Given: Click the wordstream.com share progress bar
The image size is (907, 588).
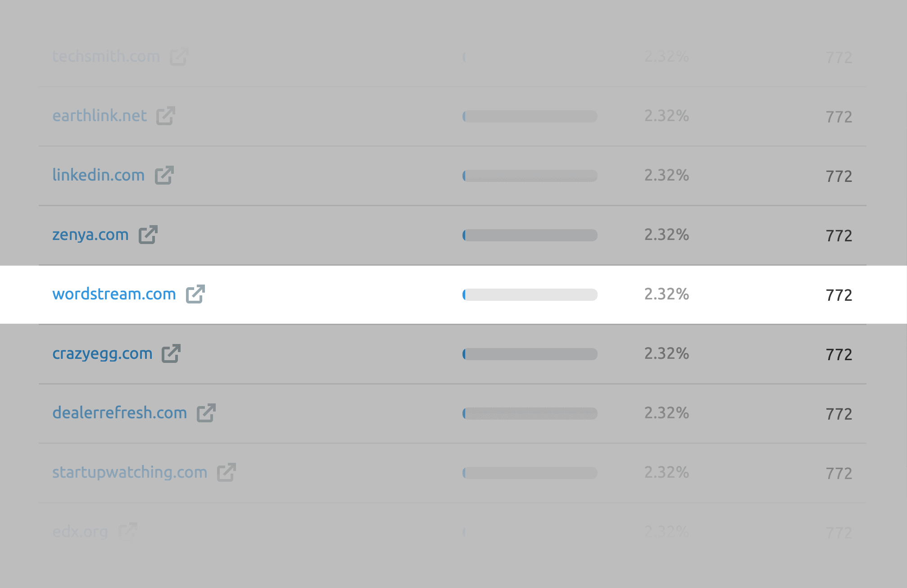Looking at the screenshot, I should [x=530, y=294].
